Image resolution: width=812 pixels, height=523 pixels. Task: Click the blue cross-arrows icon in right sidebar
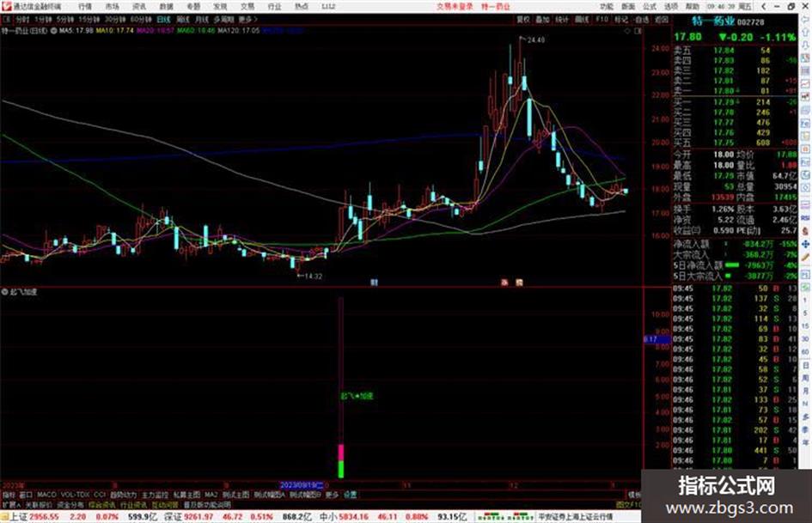click(805, 244)
